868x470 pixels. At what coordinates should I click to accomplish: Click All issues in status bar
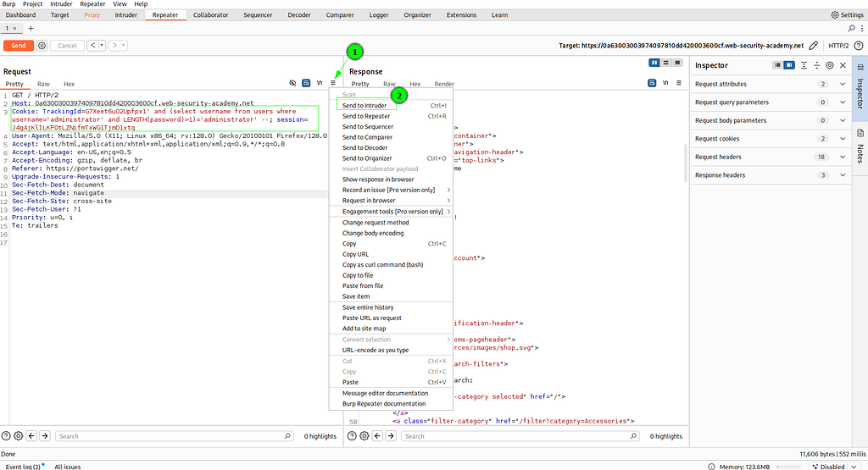coord(68,467)
